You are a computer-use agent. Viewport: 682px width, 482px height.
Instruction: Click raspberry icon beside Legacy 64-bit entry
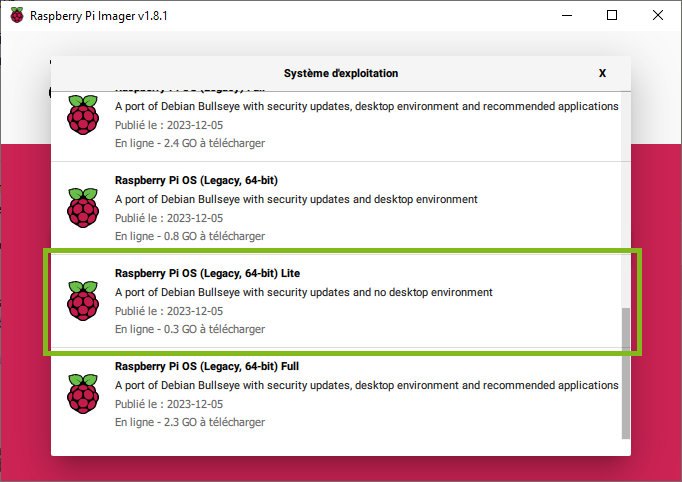coord(83,208)
